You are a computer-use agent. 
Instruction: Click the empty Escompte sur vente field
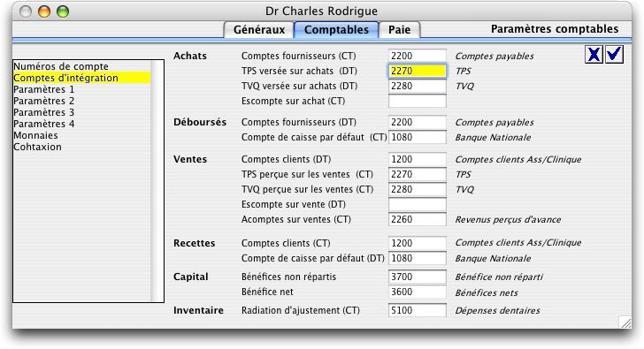coord(418,204)
